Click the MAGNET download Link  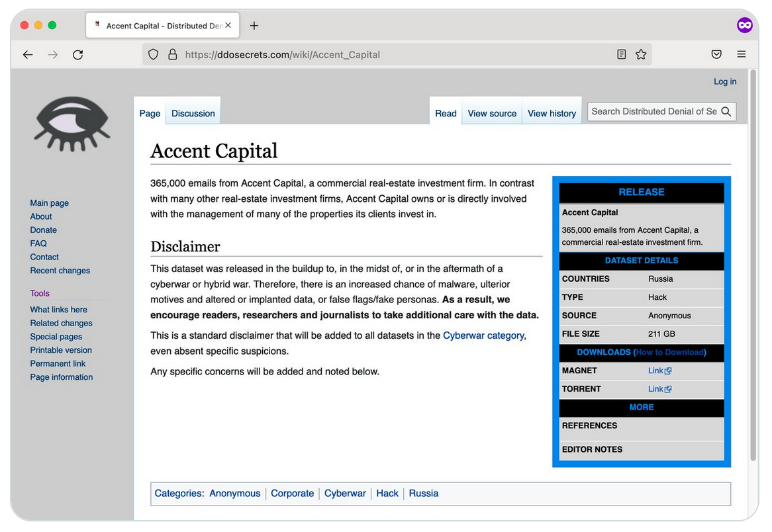(x=655, y=371)
